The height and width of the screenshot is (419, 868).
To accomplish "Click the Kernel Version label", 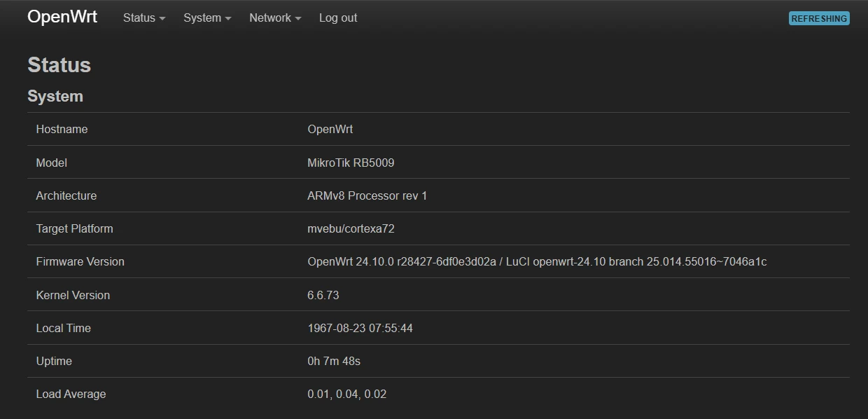I will [x=73, y=295].
